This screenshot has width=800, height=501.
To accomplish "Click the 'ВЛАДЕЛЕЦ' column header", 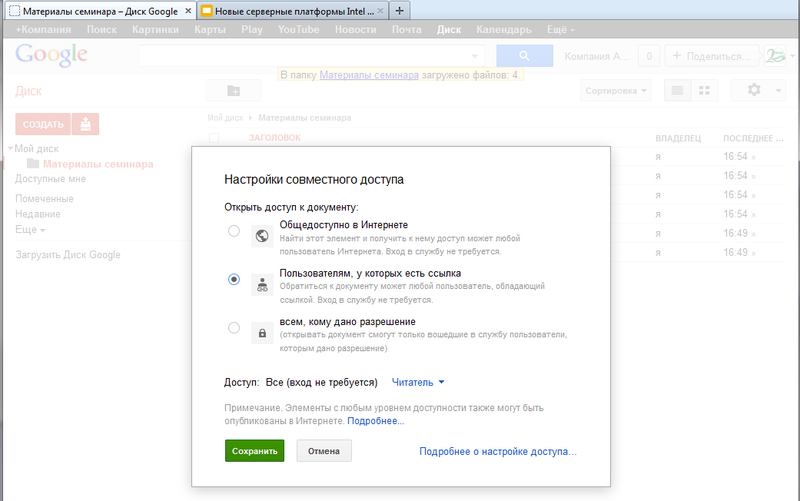I will [678, 138].
